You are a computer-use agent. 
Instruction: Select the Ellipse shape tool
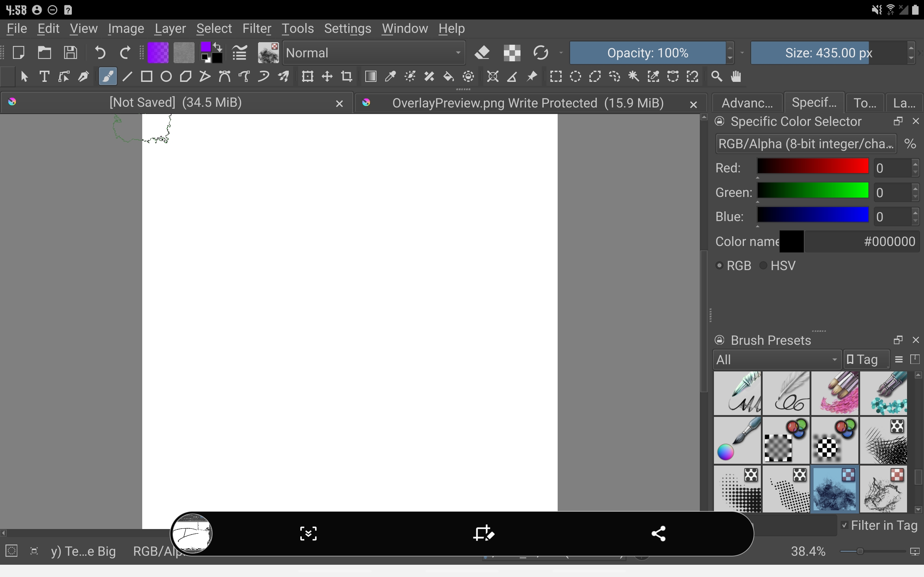166,77
